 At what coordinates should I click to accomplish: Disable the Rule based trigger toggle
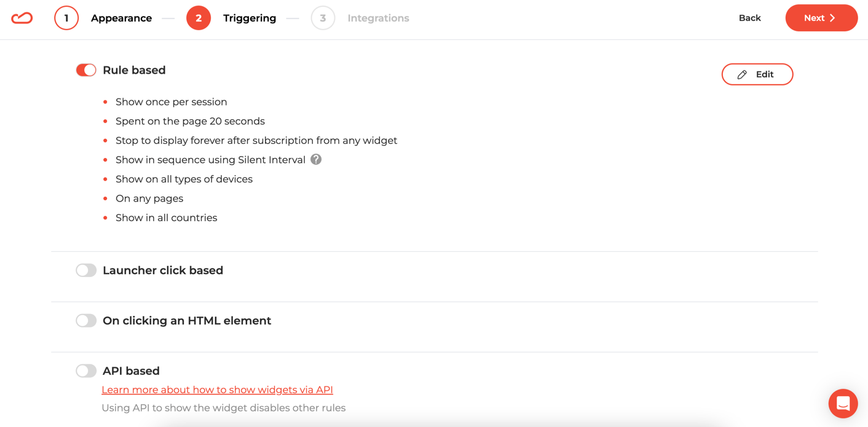86,69
